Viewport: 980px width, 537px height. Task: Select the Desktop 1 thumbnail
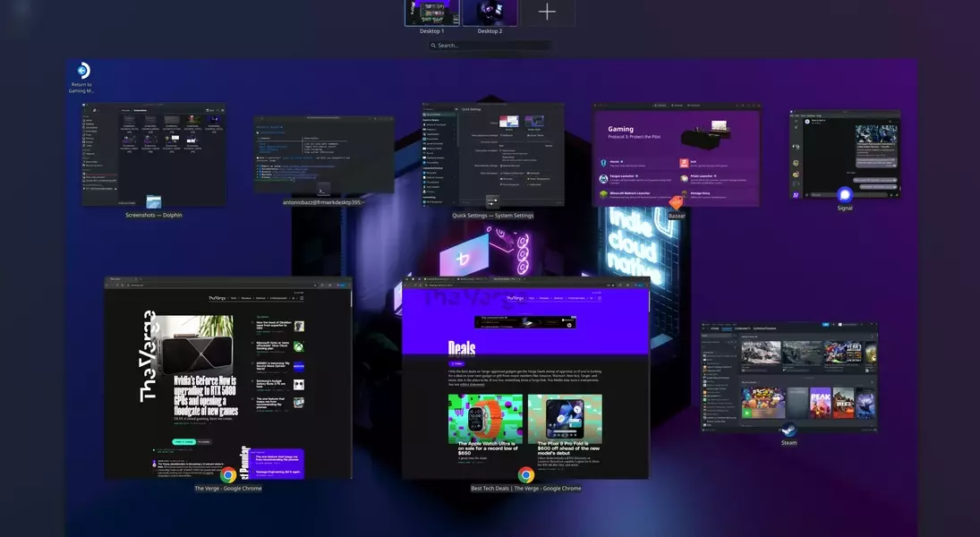tap(431, 13)
